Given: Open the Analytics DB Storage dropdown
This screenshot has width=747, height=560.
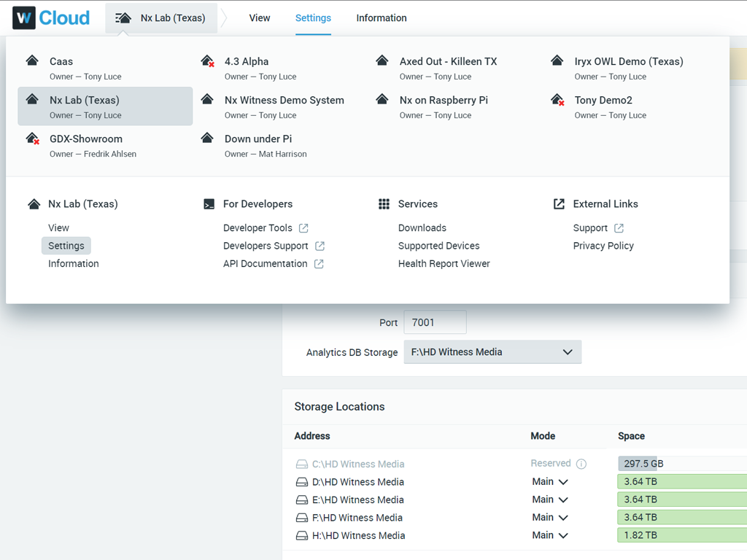Looking at the screenshot, I should click(x=492, y=352).
